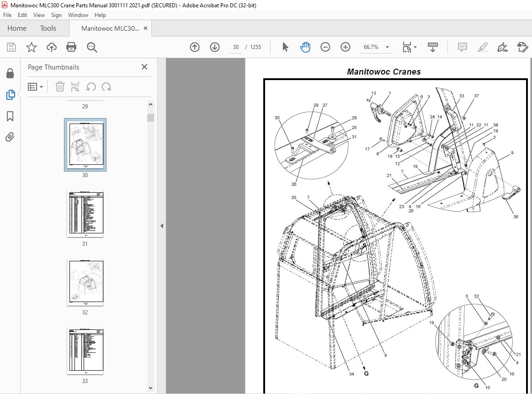The height and width of the screenshot is (394, 532).
Task: Select the Highlight text pen tool
Action: [x=483, y=47]
